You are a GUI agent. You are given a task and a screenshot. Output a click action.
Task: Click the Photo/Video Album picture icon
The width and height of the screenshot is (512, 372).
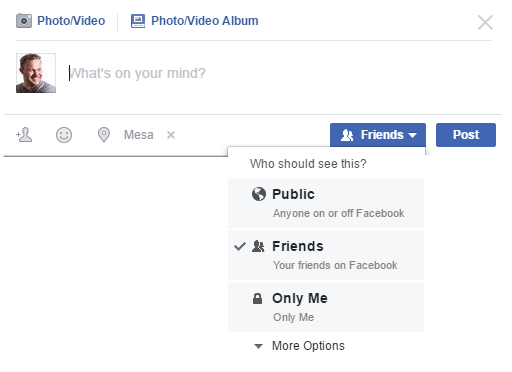click(138, 21)
